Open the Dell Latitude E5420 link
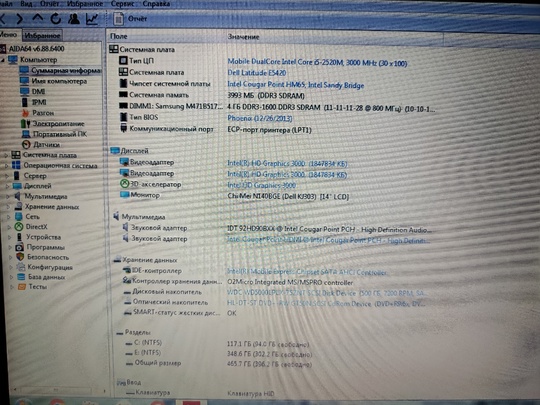Image resolution: width=540 pixels, height=405 pixels. pos(257,73)
